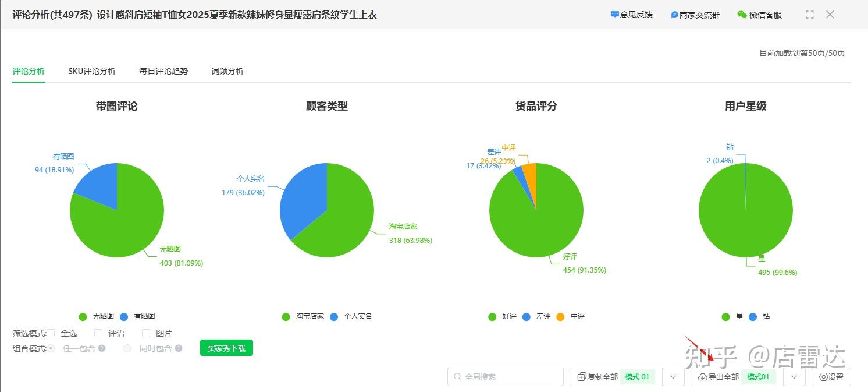Click the 买家秀下载 button

[226, 348]
